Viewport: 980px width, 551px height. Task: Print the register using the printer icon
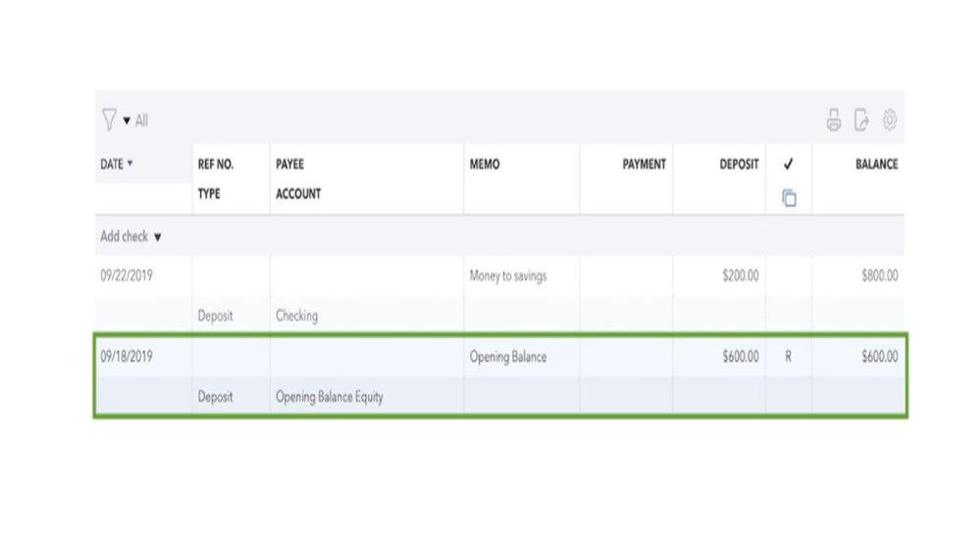click(x=834, y=121)
